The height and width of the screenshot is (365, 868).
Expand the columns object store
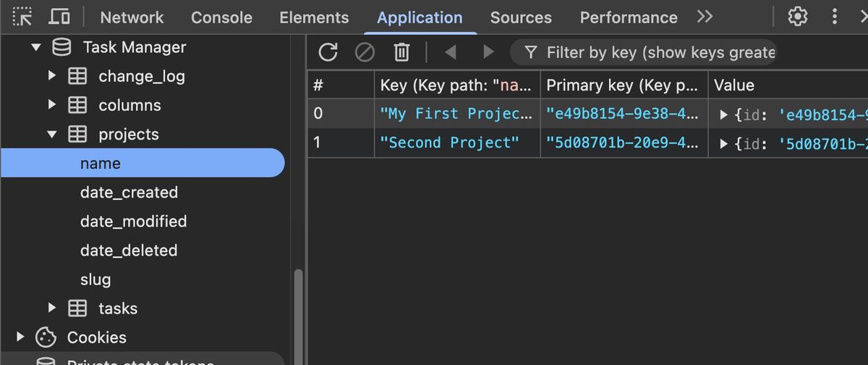tap(52, 104)
